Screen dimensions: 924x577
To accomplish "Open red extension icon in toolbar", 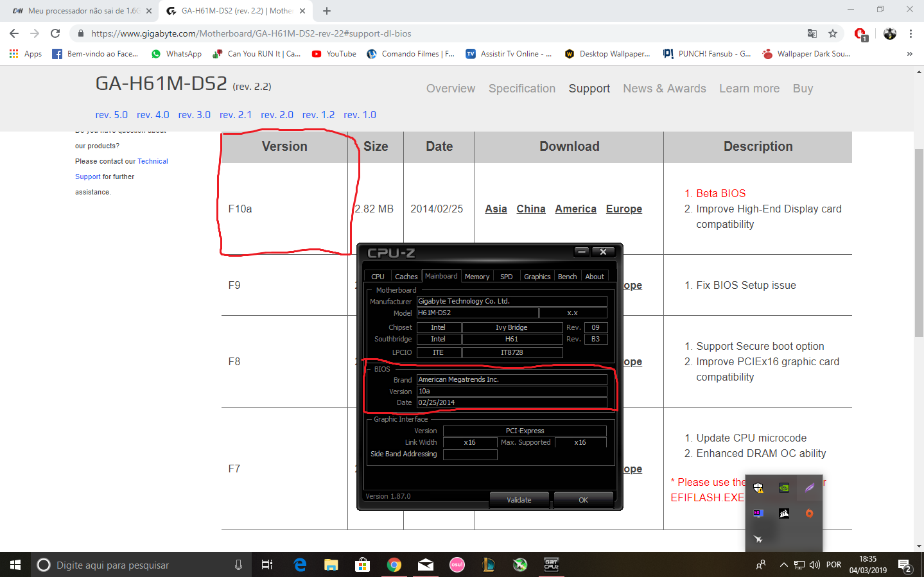I will point(860,34).
